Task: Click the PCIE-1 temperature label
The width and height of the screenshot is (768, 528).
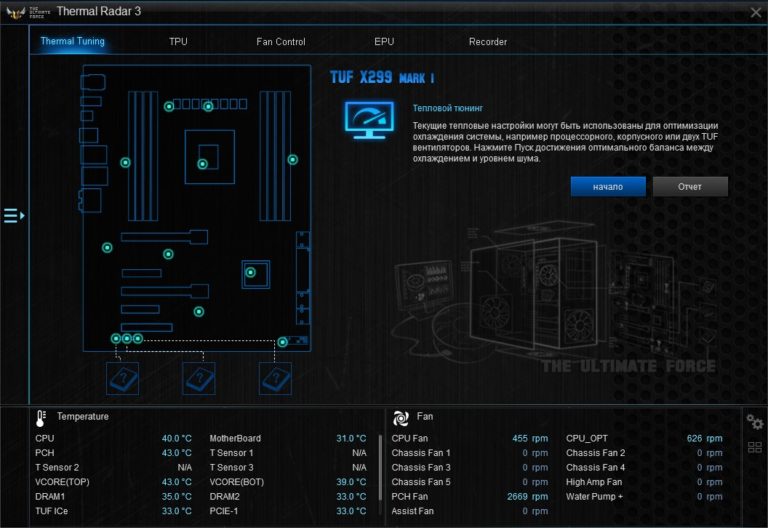Action: click(224, 511)
